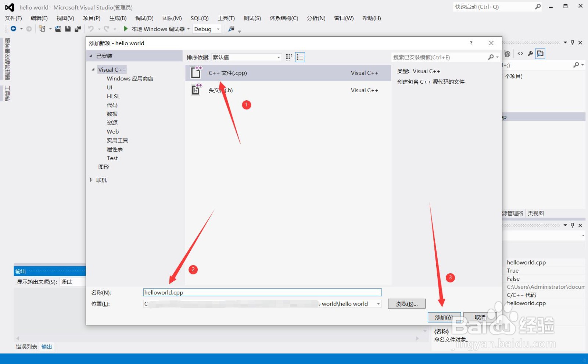Select the C++ File (.cpp) template
588x364 pixels.
[x=288, y=73]
